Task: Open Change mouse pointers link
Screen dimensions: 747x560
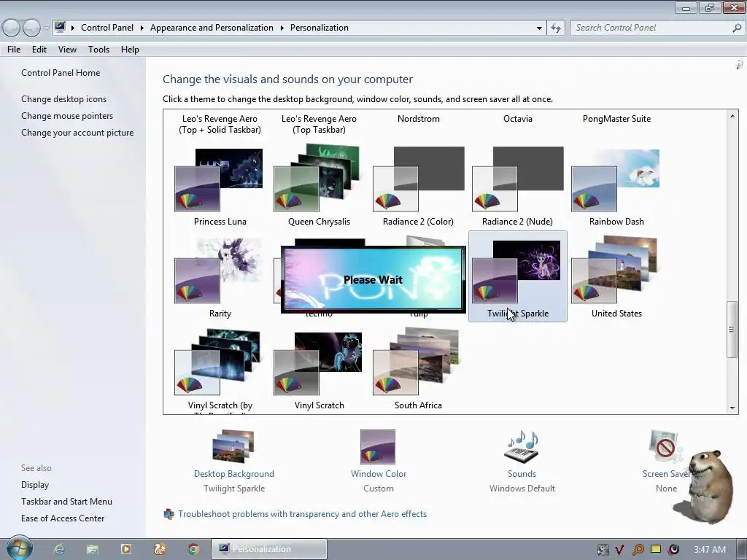Action: tap(67, 116)
